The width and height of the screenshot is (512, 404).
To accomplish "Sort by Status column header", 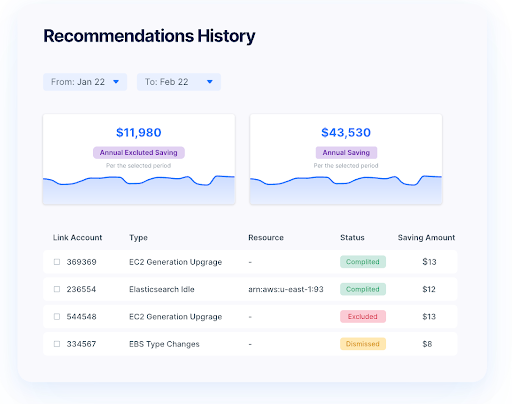I will click(x=352, y=238).
